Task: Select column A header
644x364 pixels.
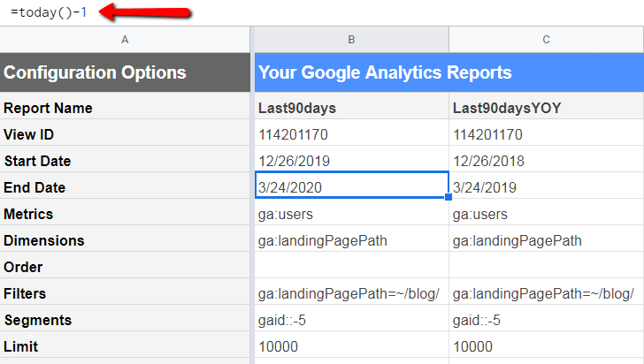Action: 125,40
